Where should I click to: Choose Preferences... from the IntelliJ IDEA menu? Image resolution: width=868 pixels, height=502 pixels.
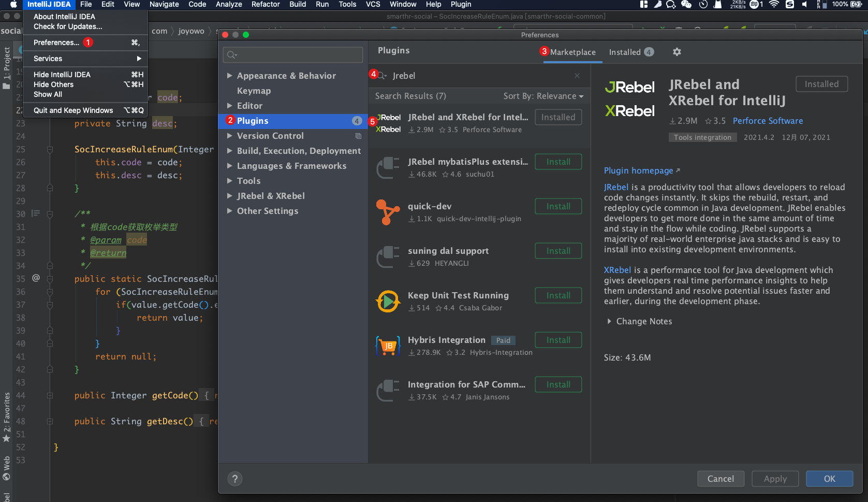pyautogui.click(x=86, y=42)
